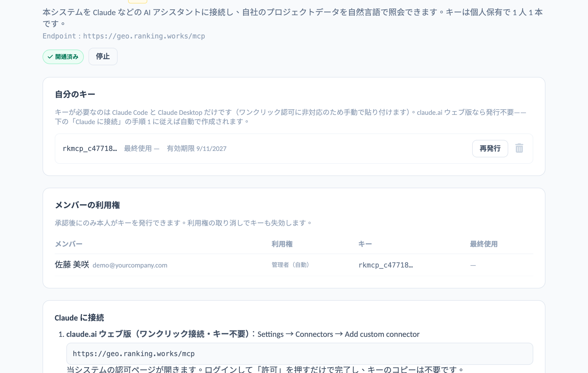588x373 pixels.
Task: Click the Claude に接続 heading
Action: [x=79, y=318]
